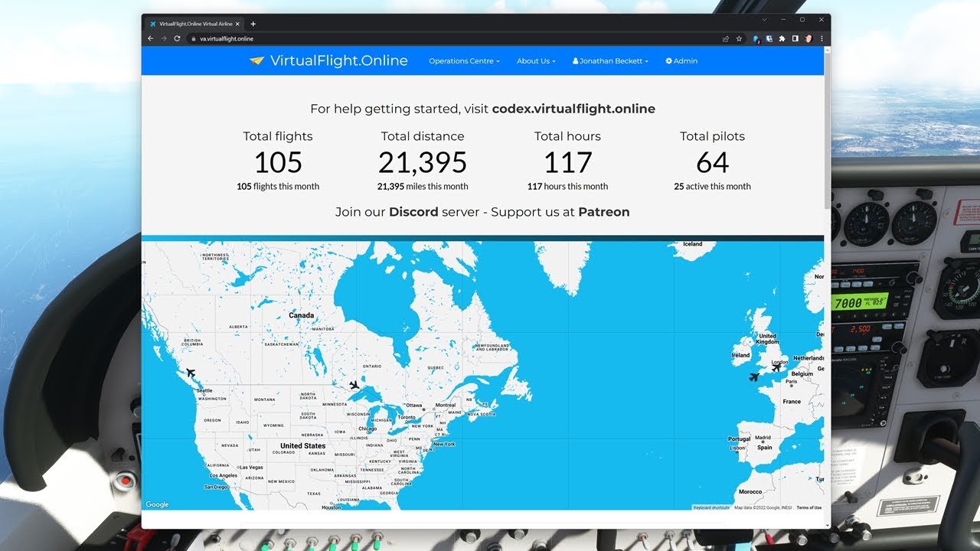Click the Las Vegas label on the map
This screenshot has height=551, width=980.
coord(250,468)
